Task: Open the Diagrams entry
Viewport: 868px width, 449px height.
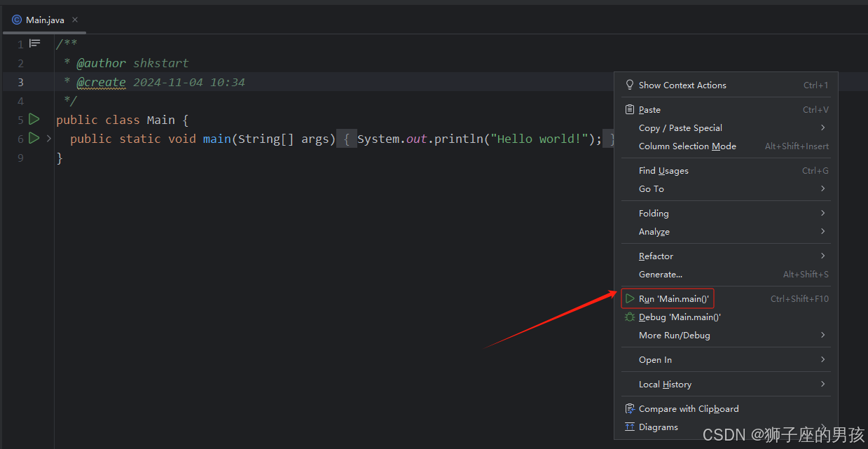Action: click(726, 427)
